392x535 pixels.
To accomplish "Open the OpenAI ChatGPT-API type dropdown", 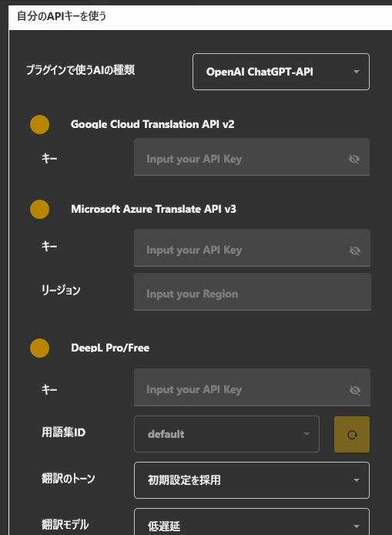I will pos(281,72).
